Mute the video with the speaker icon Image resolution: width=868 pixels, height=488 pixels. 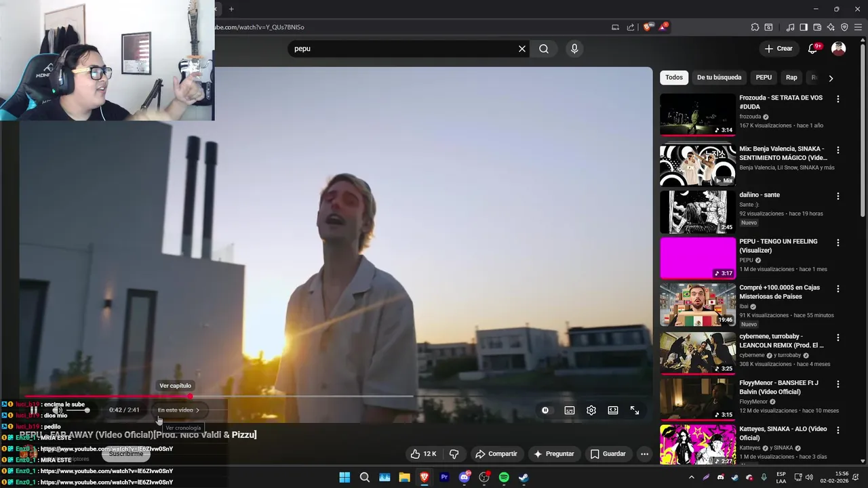[58, 410]
